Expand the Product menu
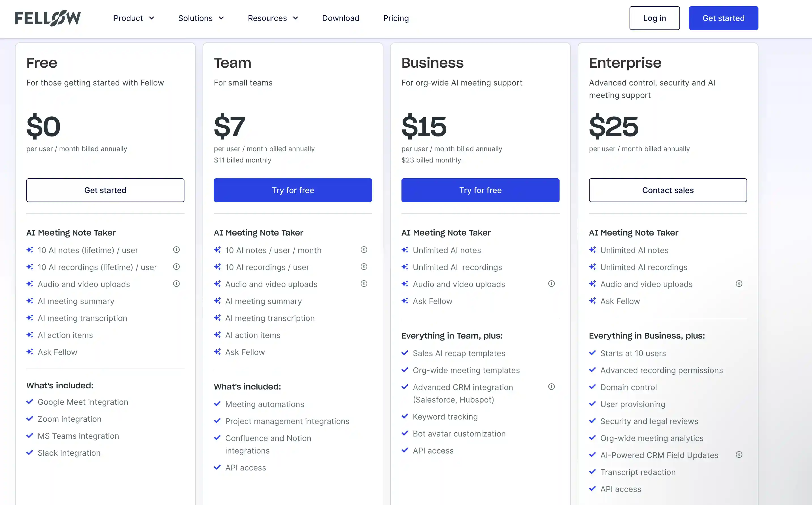This screenshot has width=812, height=505. [x=134, y=18]
